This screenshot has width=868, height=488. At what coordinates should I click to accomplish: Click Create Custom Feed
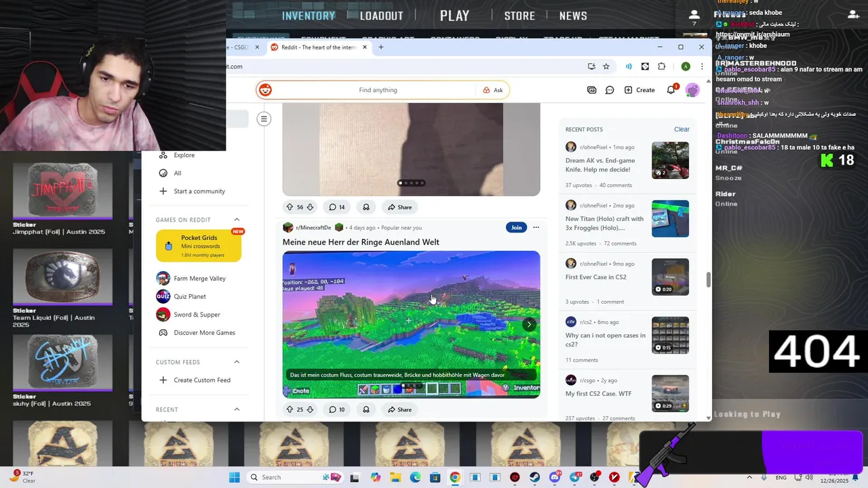201,380
